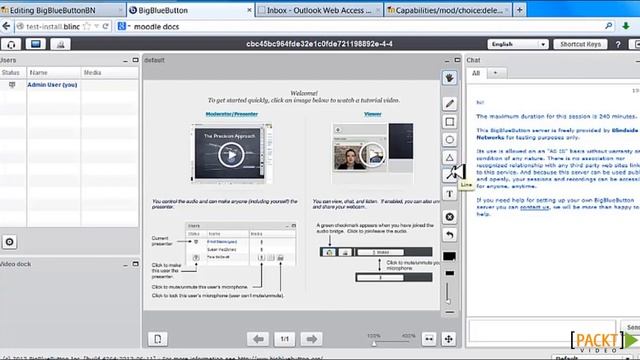Open the help question mark button
640x360 pixels.
pos(618,44)
